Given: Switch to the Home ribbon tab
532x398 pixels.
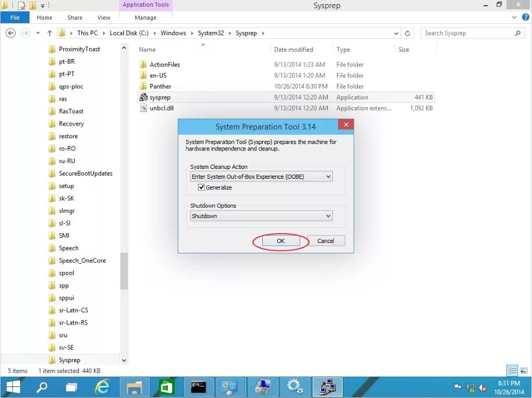Looking at the screenshot, I should [45, 17].
